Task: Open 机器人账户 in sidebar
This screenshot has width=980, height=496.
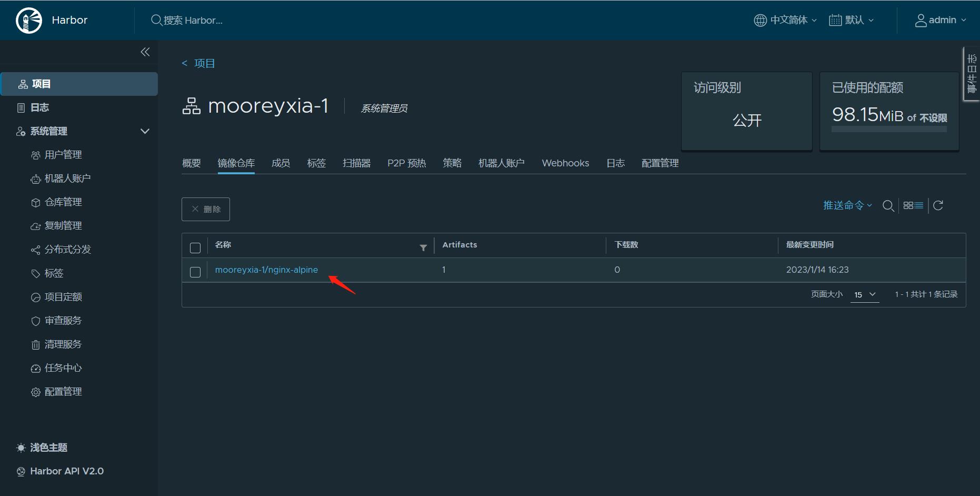Action: point(67,178)
